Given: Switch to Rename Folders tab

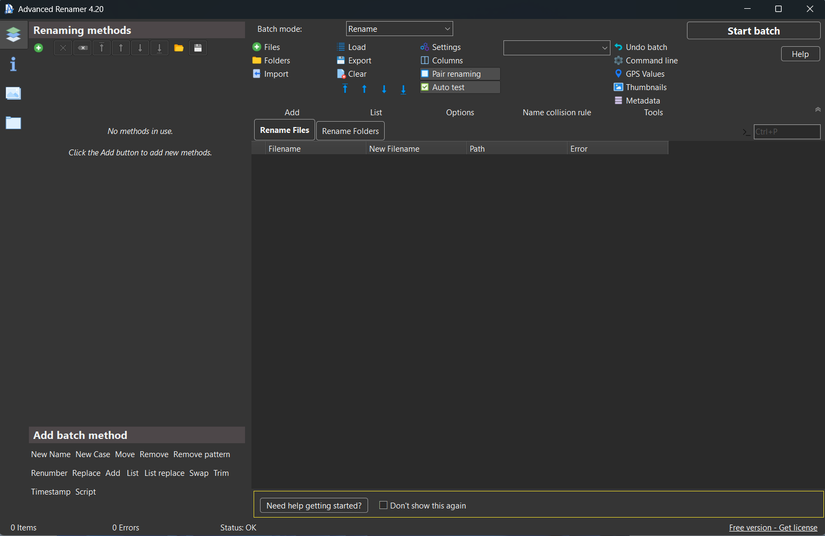Looking at the screenshot, I should coord(350,131).
